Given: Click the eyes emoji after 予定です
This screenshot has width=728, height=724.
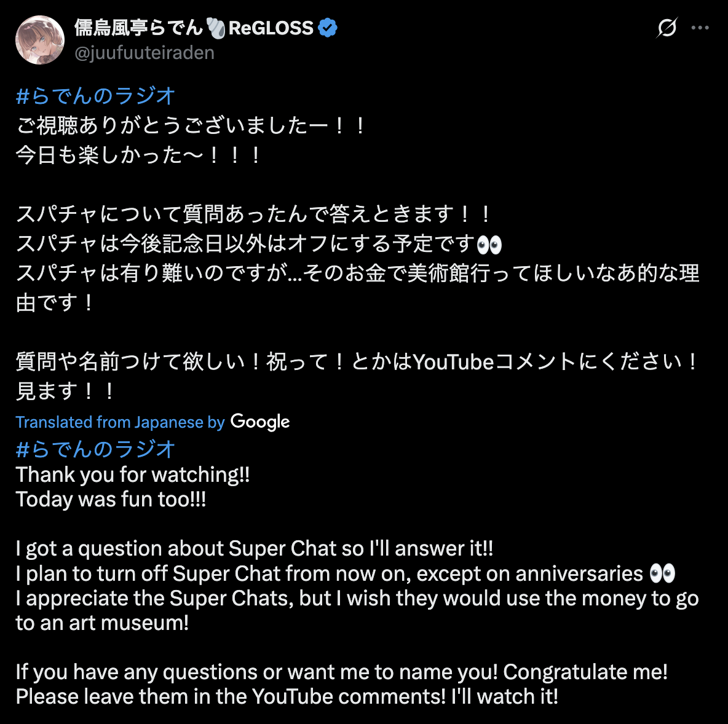Looking at the screenshot, I should [x=489, y=245].
